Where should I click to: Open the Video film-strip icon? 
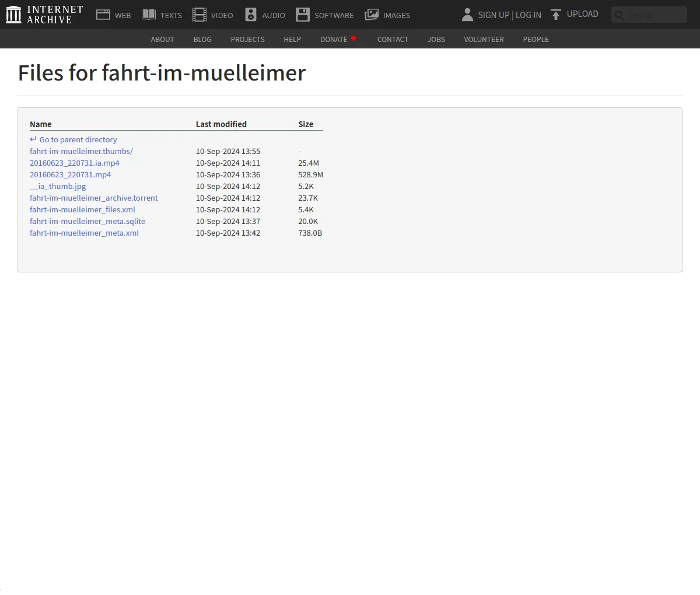tap(199, 15)
